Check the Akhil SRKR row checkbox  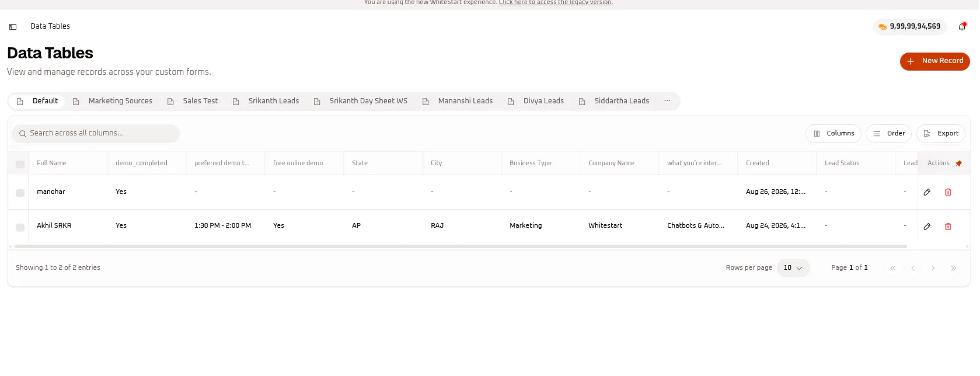tap(20, 227)
